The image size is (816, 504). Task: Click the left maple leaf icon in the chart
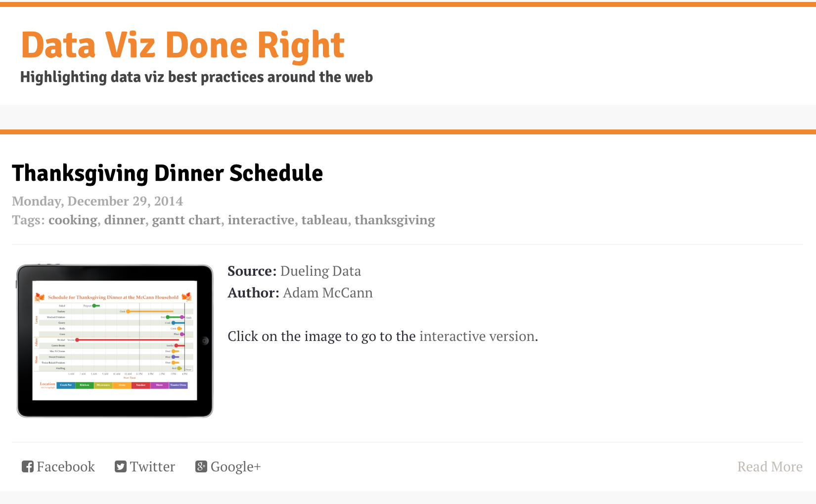tap(40, 297)
